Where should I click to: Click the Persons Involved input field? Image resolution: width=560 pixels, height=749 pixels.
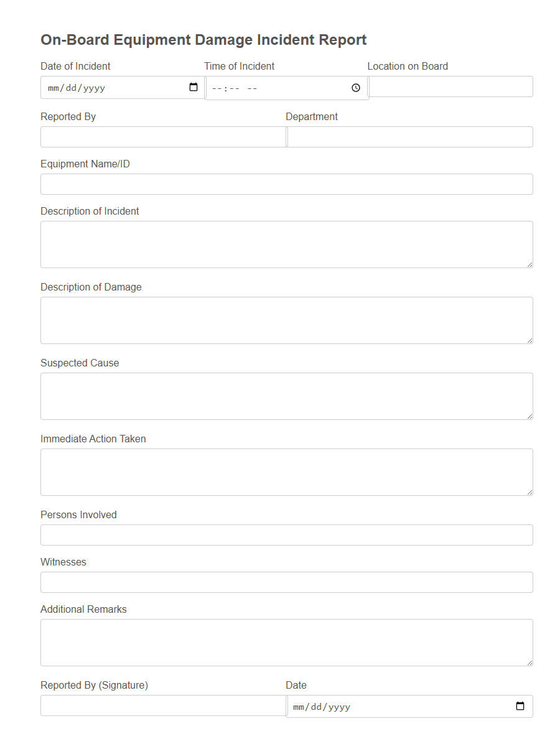286,534
